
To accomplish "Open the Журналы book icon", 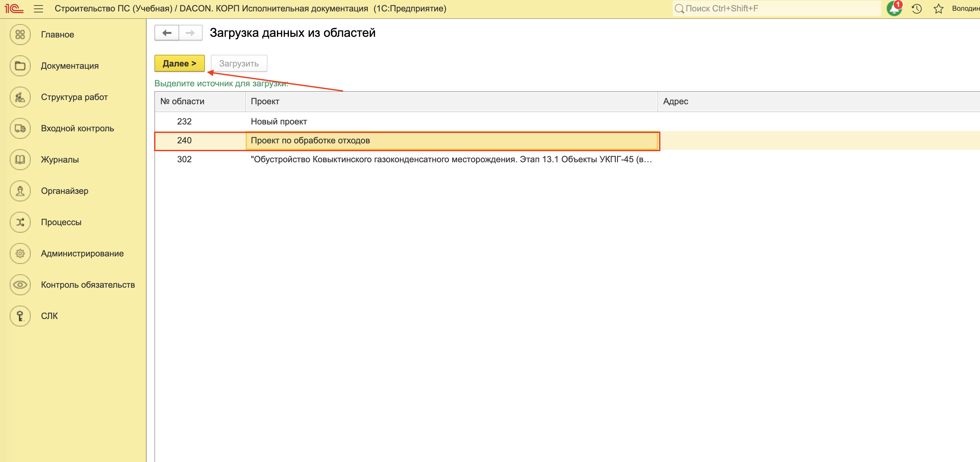I will click(20, 159).
